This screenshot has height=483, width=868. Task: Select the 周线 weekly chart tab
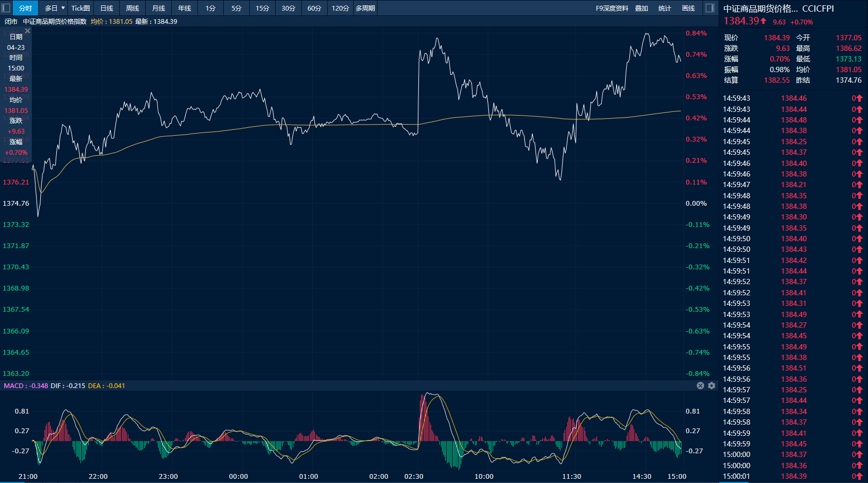[x=133, y=8]
